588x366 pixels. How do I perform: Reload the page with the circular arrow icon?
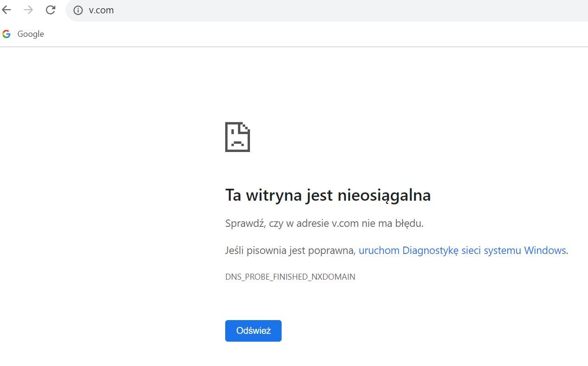(50, 10)
